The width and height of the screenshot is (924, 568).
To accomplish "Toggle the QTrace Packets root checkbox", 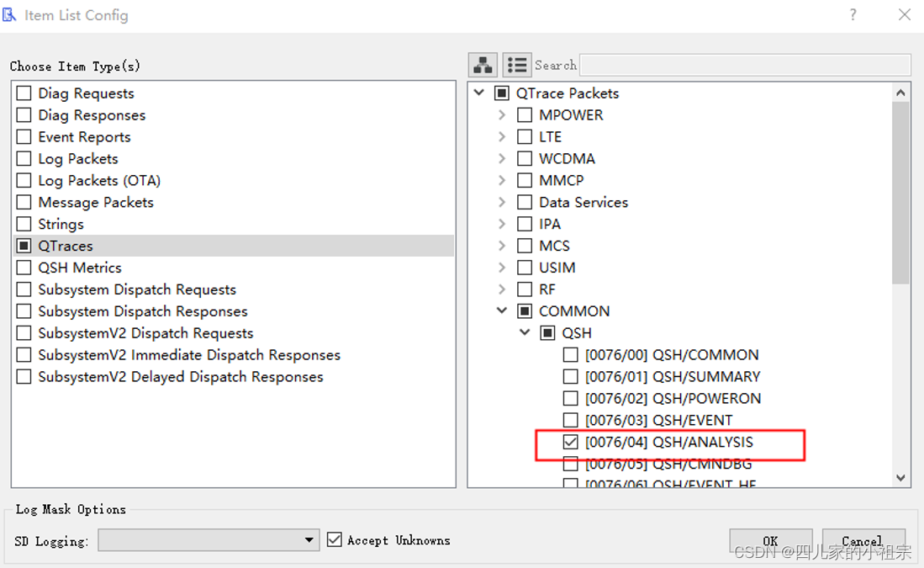I will 501,93.
